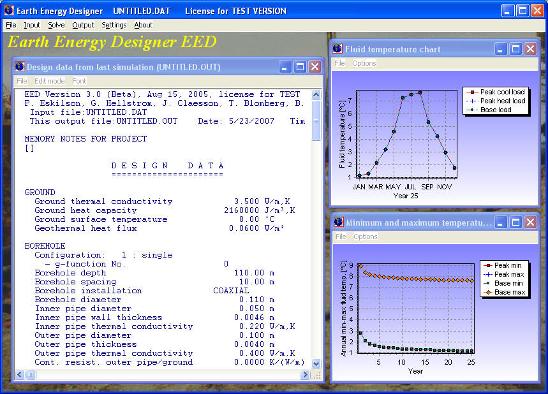Maximize the Design data from last simulation window
Image resolution: width=548 pixels, height=394 pixels.
[300, 67]
